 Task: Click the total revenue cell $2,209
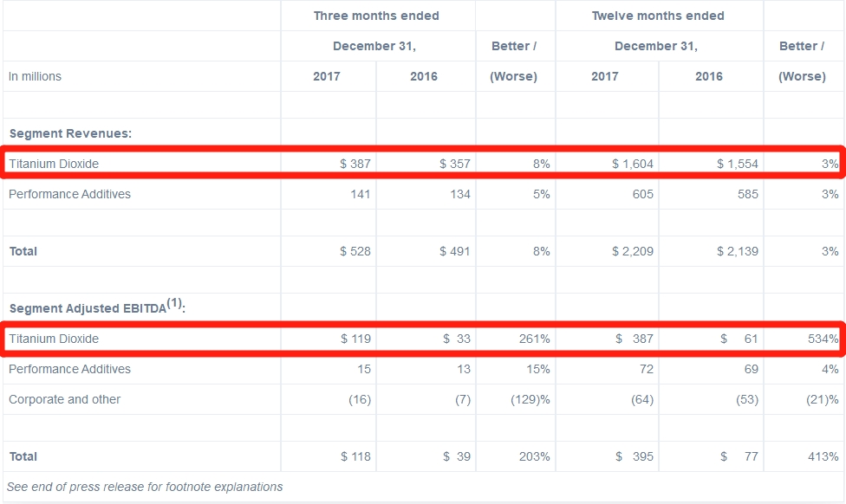click(632, 251)
